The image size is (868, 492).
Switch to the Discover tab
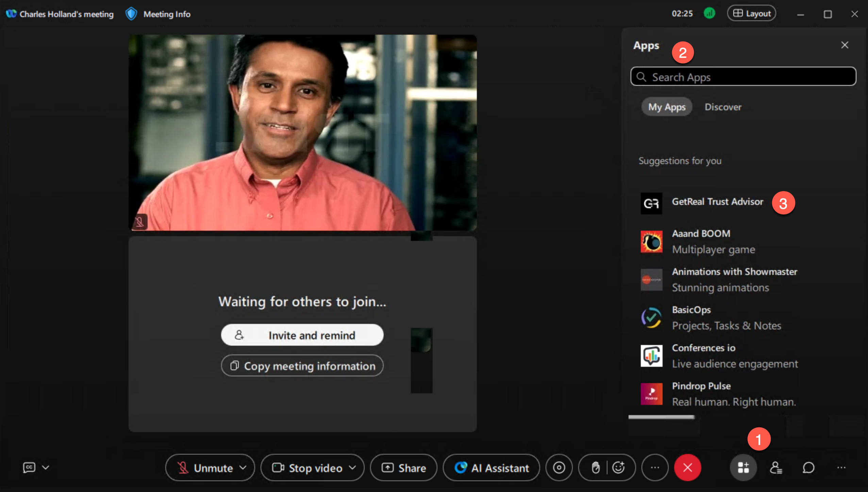(x=723, y=107)
